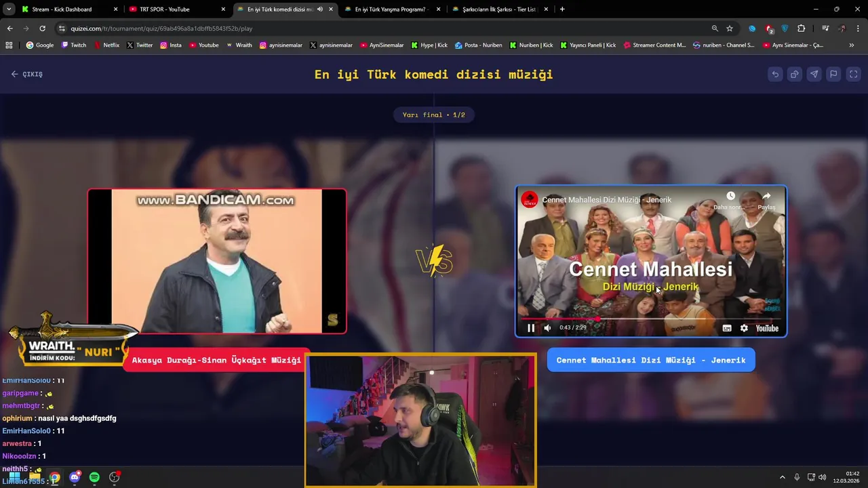Click the quizei.com address bar
The height and width of the screenshot is (488, 868).
point(380,28)
